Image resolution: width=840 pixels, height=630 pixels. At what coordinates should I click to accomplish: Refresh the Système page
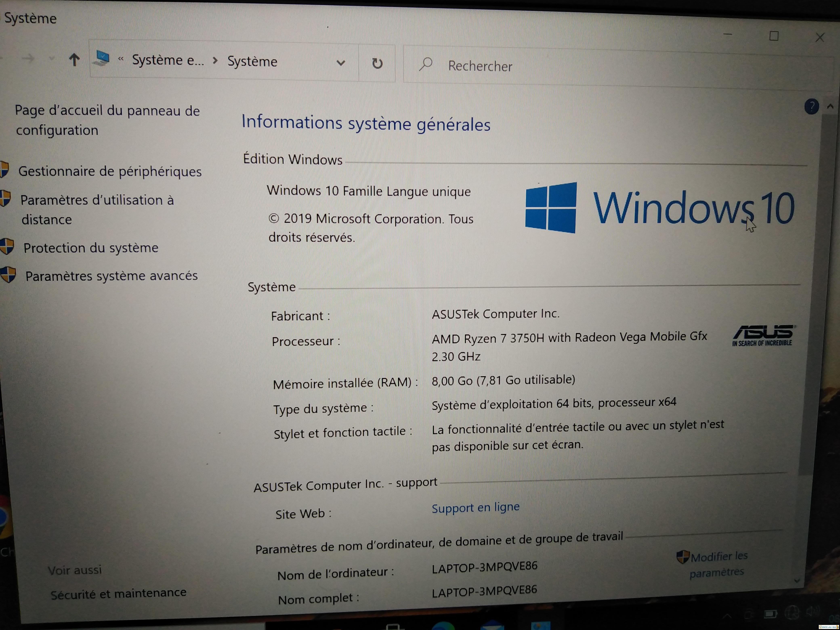click(x=377, y=63)
